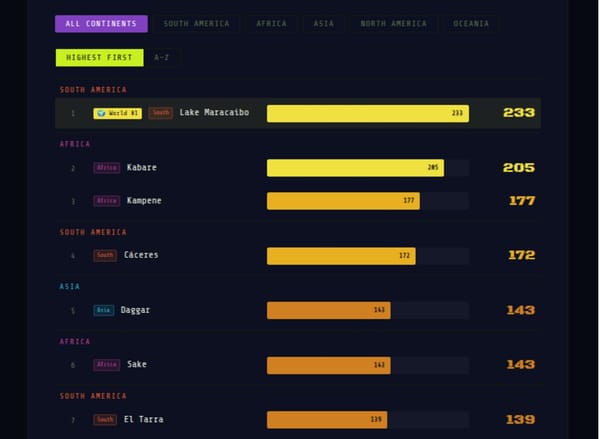Click the South tag beside Lake Maracaibo
The width and height of the screenshot is (600, 439).
pos(161,113)
